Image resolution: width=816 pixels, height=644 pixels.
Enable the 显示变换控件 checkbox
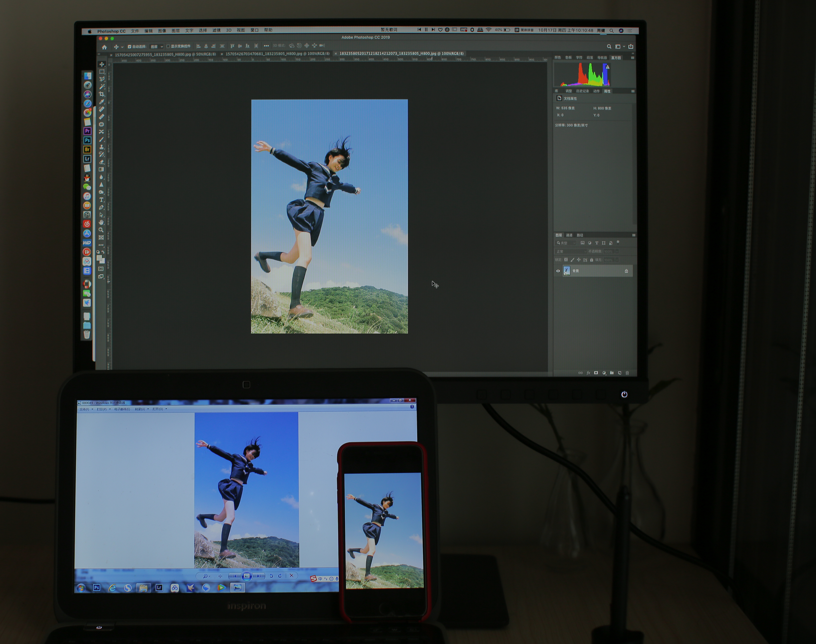pyautogui.click(x=168, y=46)
